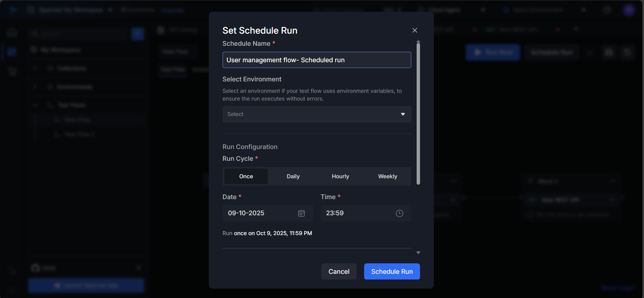Close the Set Schedule Run dialog

pos(415,30)
